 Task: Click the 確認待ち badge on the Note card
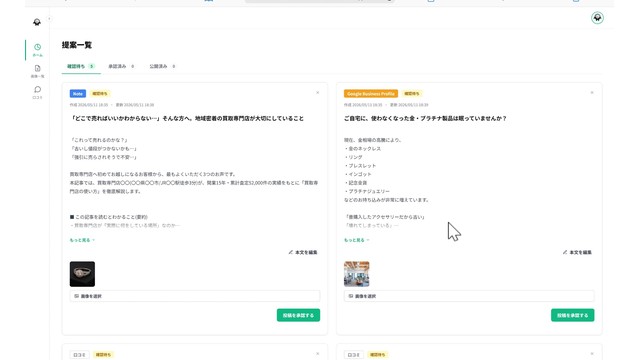(100, 93)
